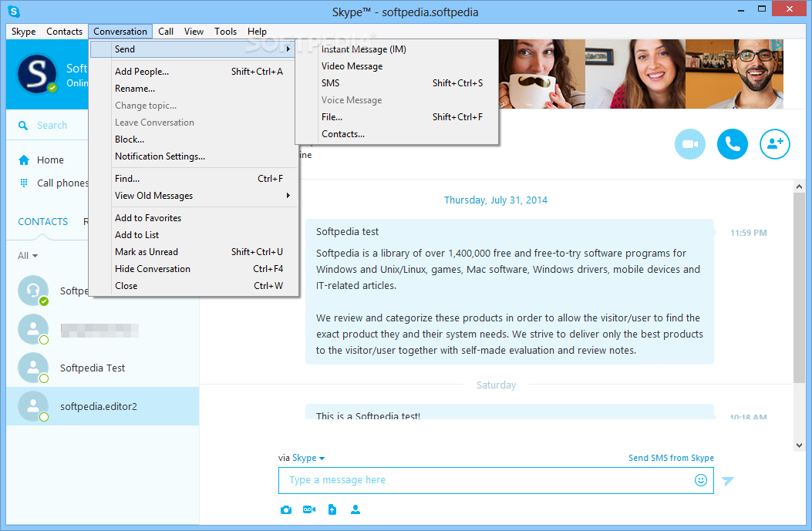This screenshot has width=812, height=531.
Task: Click the search magnifier icon
Action: [23, 126]
